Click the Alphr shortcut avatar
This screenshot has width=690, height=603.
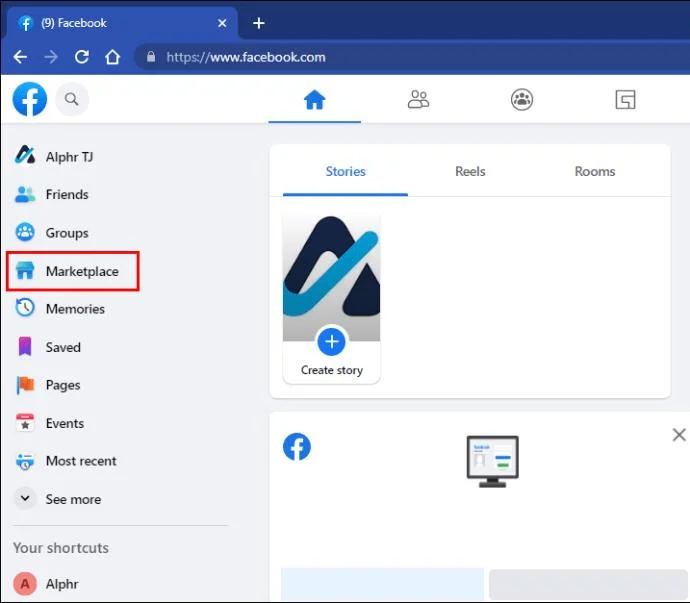click(25, 584)
